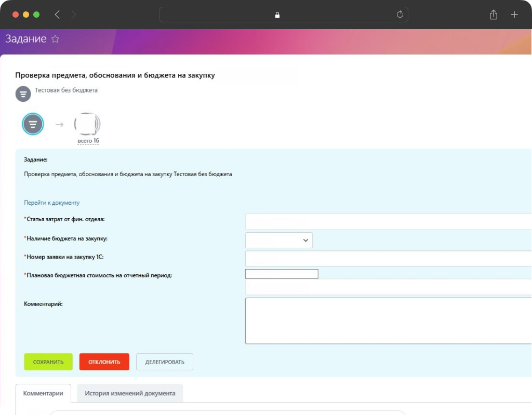Click the blurred next-stage avatar

87,124
